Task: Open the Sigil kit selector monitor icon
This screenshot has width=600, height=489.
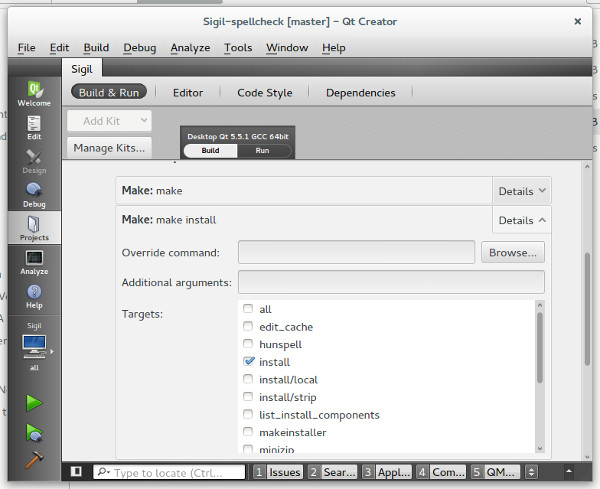Action: coord(34,346)
